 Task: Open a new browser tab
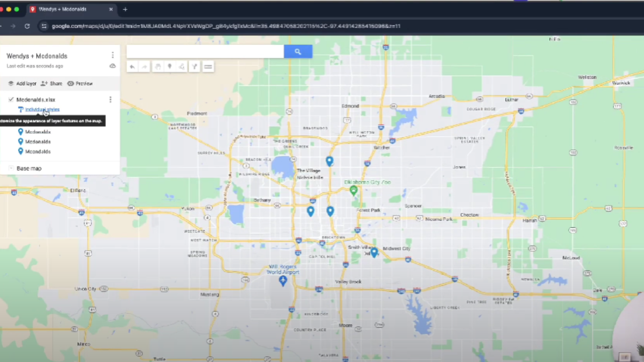click(x=125, y=9)
